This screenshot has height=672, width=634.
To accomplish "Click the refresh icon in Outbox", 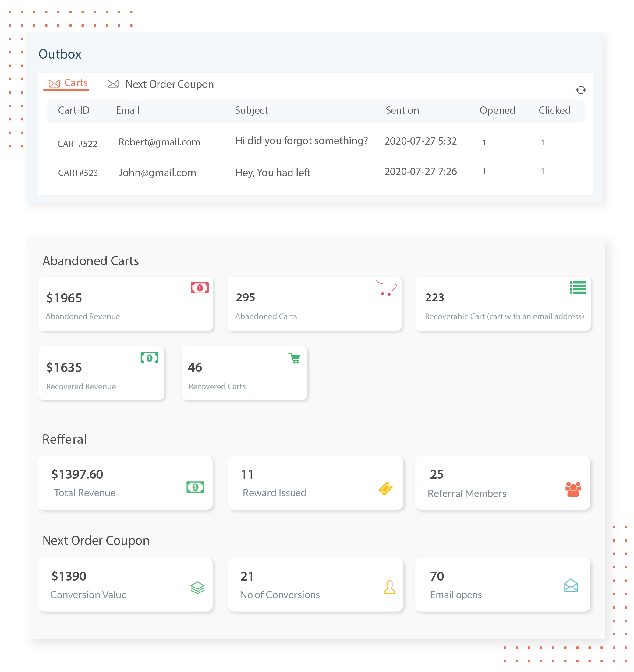I will pos(580,90).
